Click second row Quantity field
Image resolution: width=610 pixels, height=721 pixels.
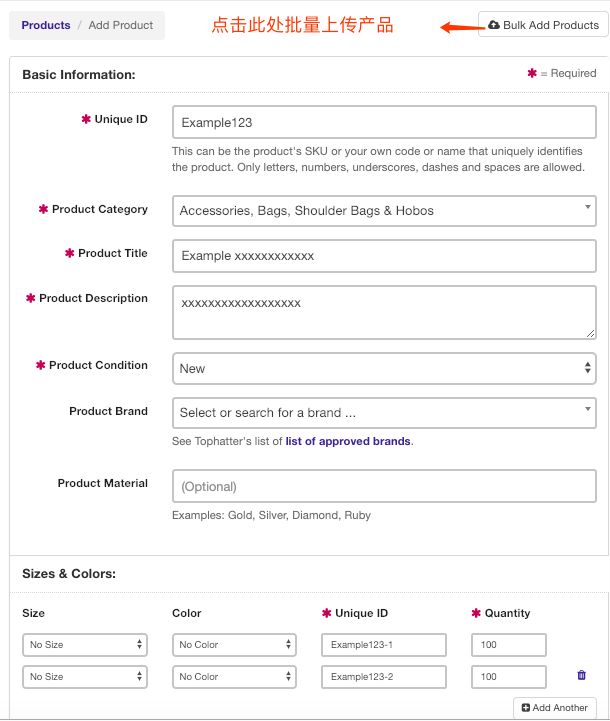[509, 677]
